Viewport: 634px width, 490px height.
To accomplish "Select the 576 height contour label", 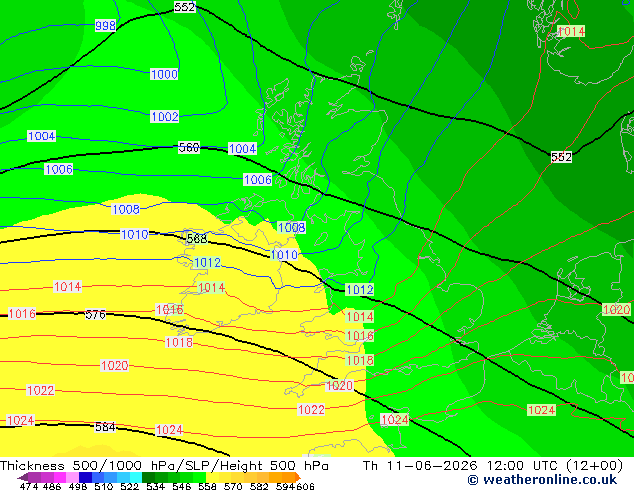I will (x=95, y=314).
